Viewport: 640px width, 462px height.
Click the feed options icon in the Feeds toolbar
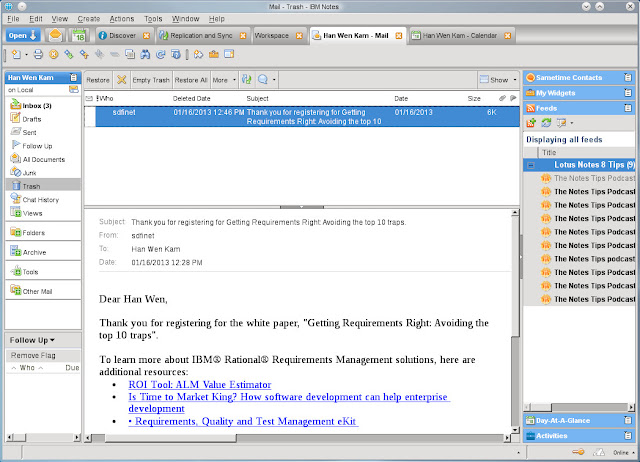coord(562,122)
